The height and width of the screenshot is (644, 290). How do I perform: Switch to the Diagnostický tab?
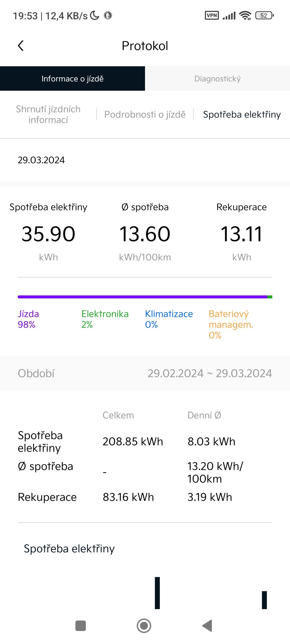[218, 78]
